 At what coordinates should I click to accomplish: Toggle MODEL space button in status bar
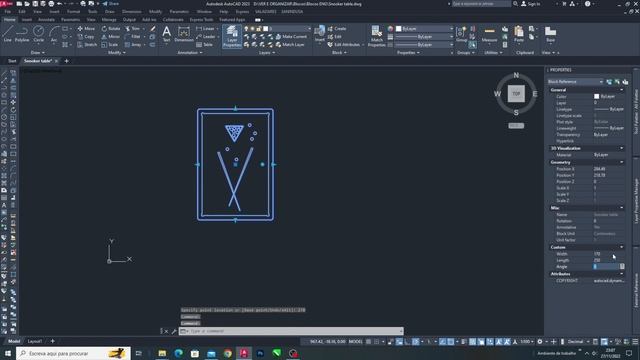[355, 341]
